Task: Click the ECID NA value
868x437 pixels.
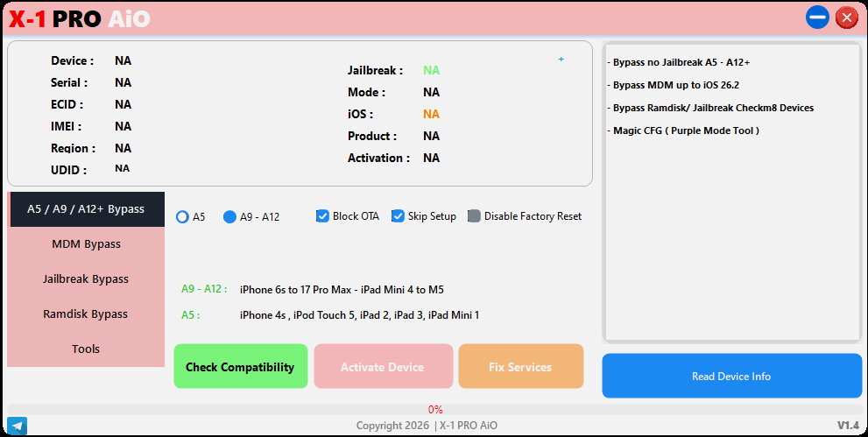Action: click(x=123, y=104)
